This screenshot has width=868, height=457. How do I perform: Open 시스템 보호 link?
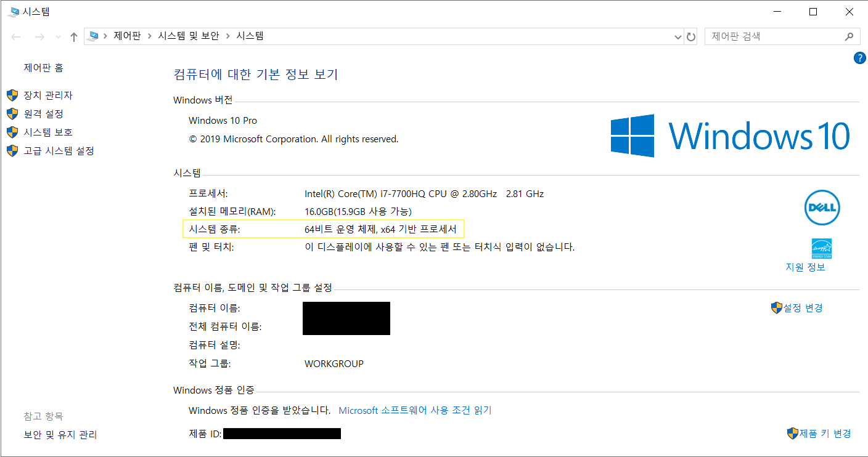click(x=48, y=132)
